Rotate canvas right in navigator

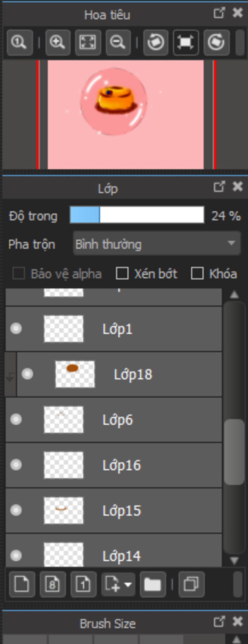pos(217,43)
